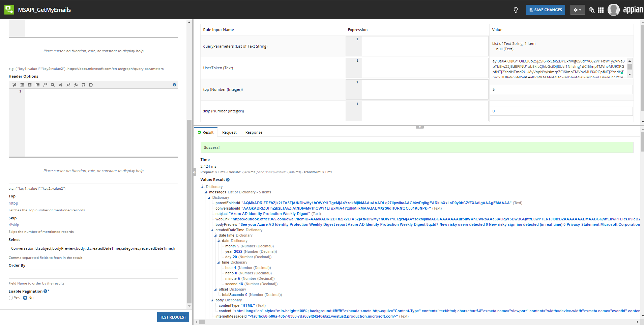Viewport: 644px width, 325px height.
Task: Click the lightbulb icon in the top bar
Action: point(516,10)
